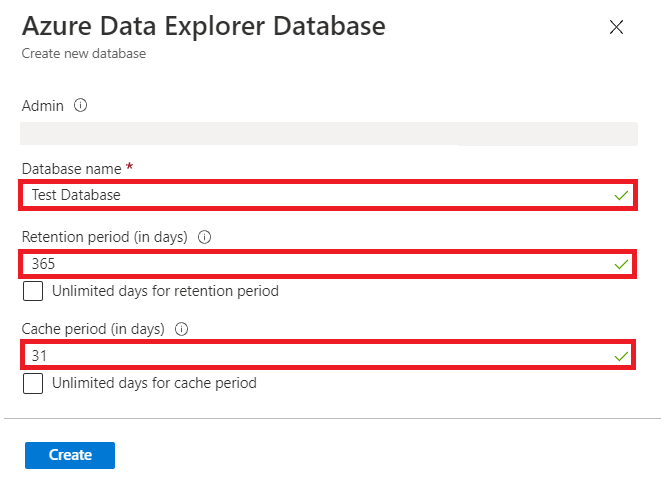Screen dimensions: 663x483
Task: Click the green validation checkmark beside 31
Action: pos(621,356)
